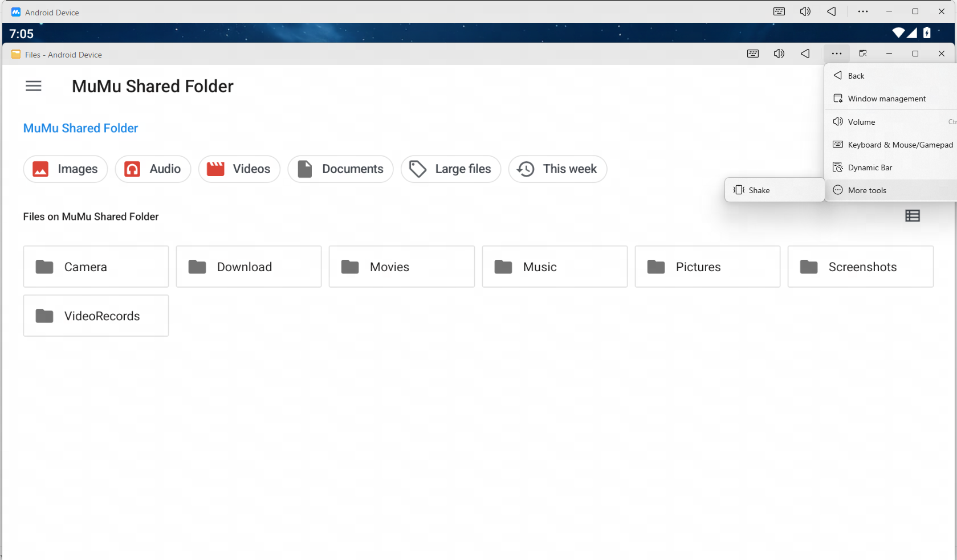Click the volume icon in Files window title bar

click(779, 54)
